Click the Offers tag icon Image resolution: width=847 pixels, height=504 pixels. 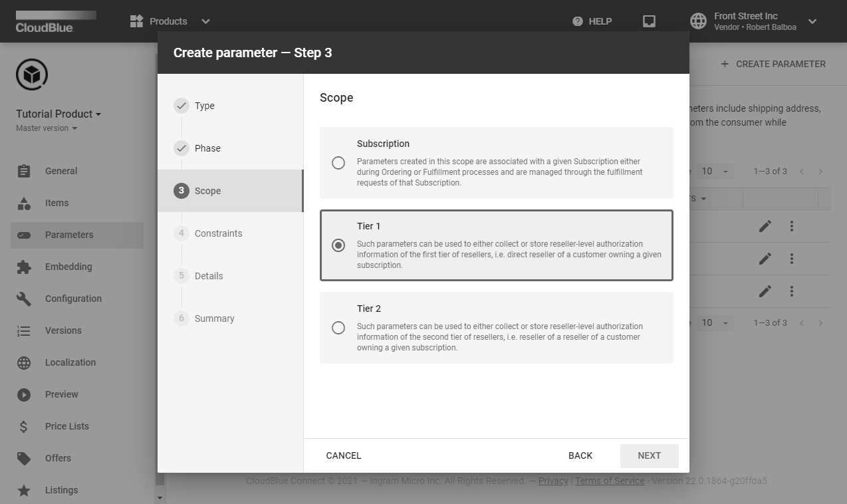point(24,458)
